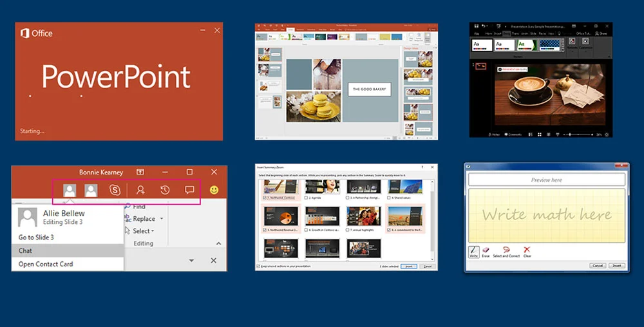Select the Erase tool in math input
The height and width of the screenshot is (327, 644).
486,252
